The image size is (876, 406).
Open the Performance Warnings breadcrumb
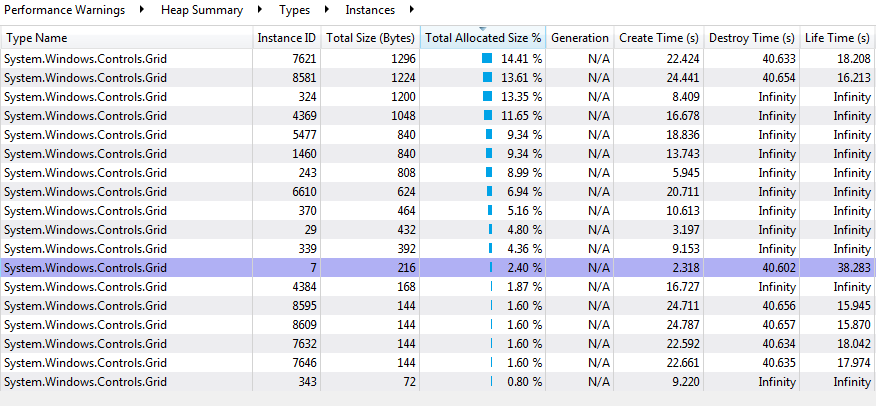(65, 10)
